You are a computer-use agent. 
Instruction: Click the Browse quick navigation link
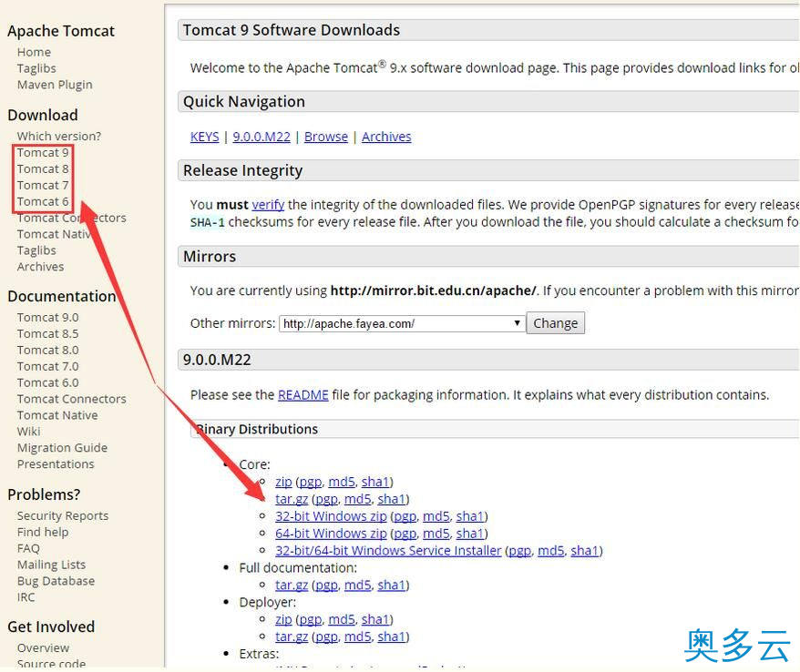[326, 137]
